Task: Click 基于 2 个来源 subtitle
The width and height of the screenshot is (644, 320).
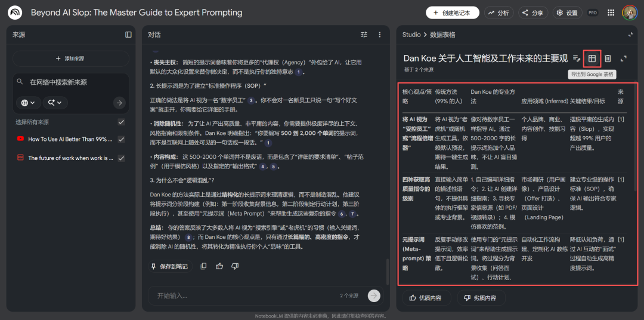Action: tap(418, 69)
